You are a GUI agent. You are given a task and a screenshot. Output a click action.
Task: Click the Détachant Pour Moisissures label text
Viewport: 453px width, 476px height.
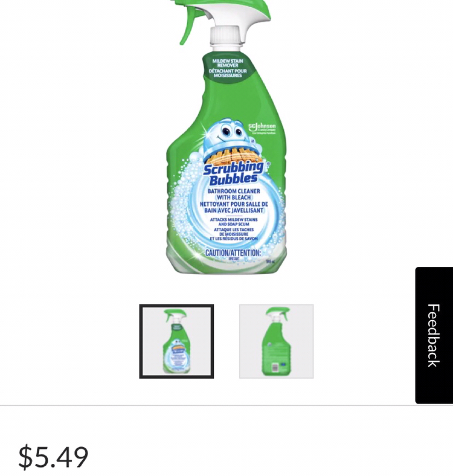point(227,73)
